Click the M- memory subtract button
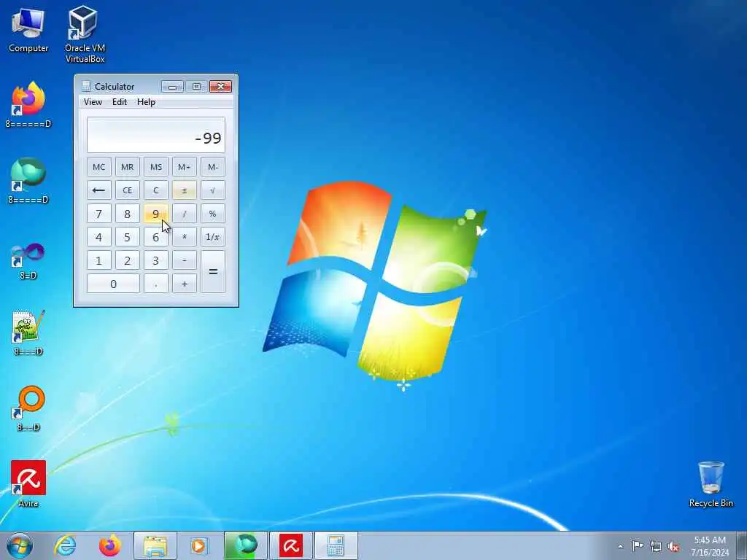The image size is (747, 560). pos(212,167)
